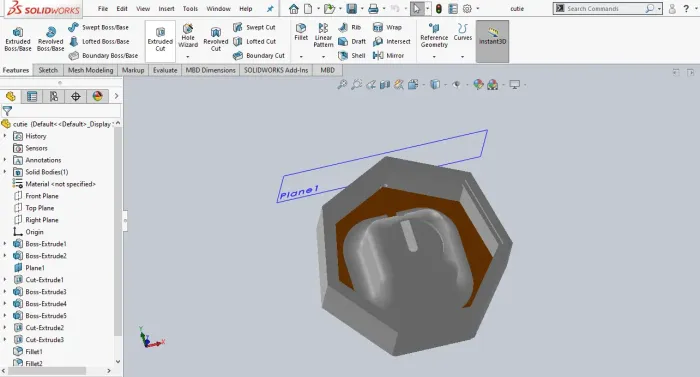Image resolution: width=700 pixels, height=377 pixels.
Task: Select the Extruded Boss/Base tool
Action: point(18,39)
